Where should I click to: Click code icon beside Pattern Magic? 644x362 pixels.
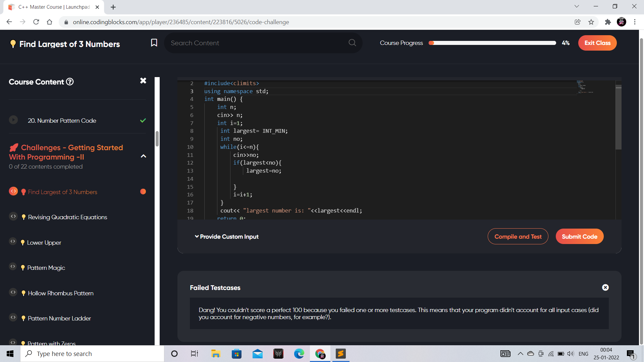pos(13,266)
